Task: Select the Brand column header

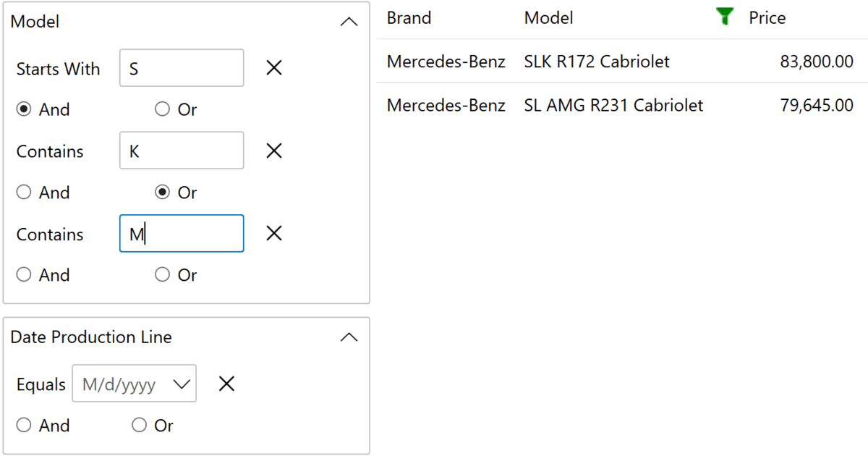Action: 408,17
